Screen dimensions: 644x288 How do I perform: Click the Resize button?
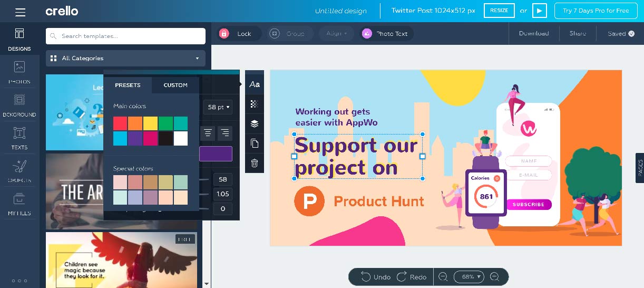click(499, 11)
